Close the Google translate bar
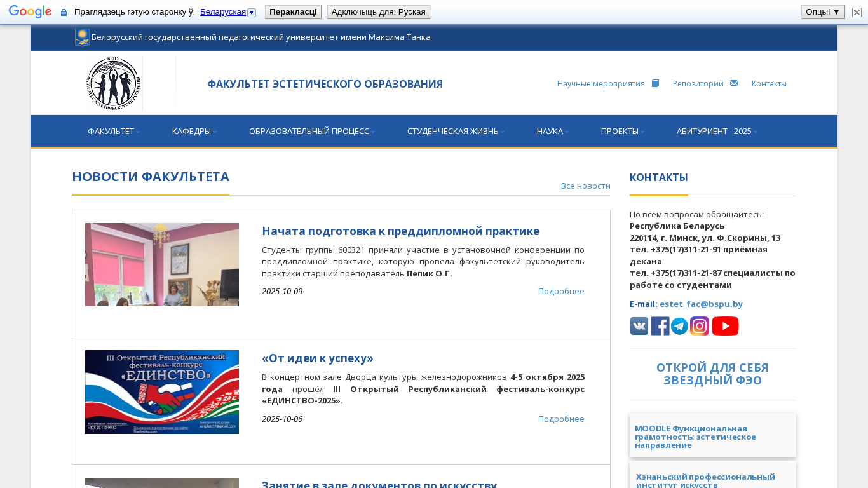The height and width of the screenshot is (488, 868). pyautogui.click(x=857, y=12)
